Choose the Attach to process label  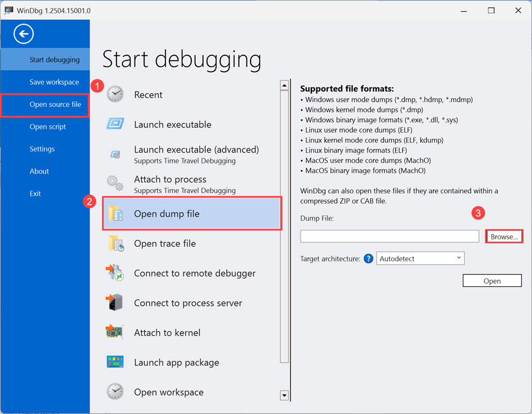click(170, 179)
